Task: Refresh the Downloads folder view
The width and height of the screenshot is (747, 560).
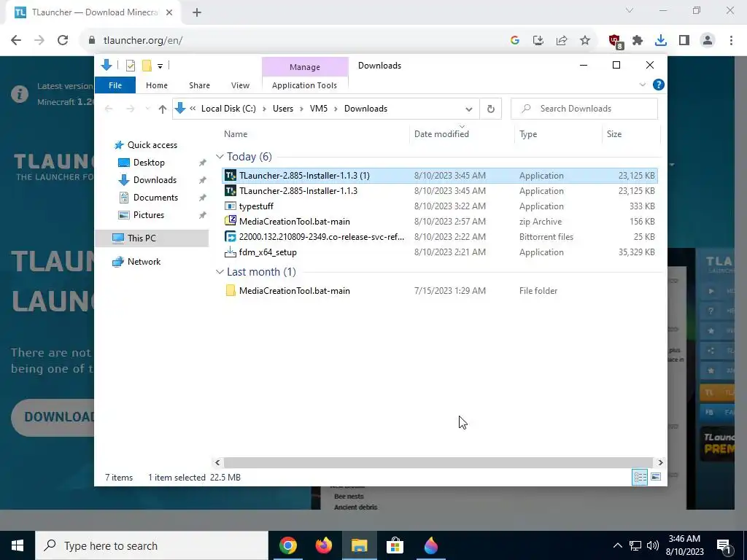Action: [x=491, y=109]
